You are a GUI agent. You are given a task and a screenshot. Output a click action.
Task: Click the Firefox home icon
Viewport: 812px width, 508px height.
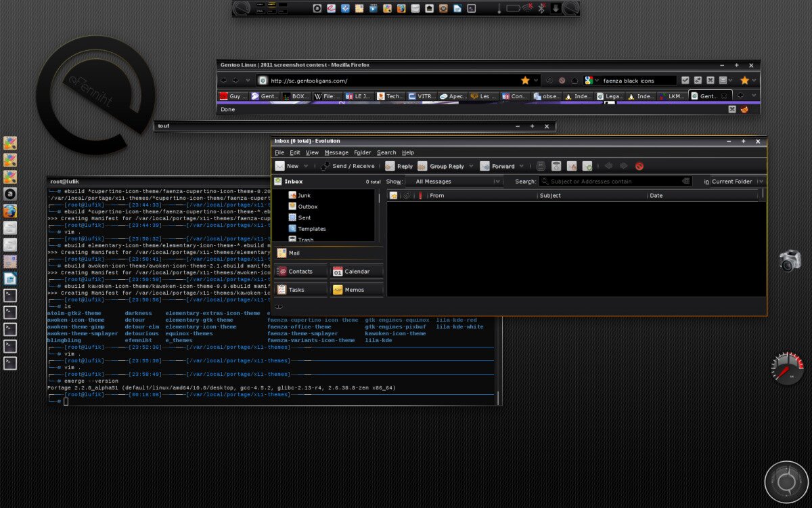(574, 81)
